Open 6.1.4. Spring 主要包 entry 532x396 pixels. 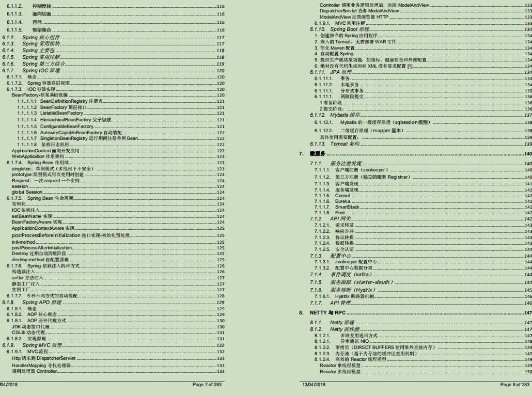pyautogui.click(x=113, y=51)
